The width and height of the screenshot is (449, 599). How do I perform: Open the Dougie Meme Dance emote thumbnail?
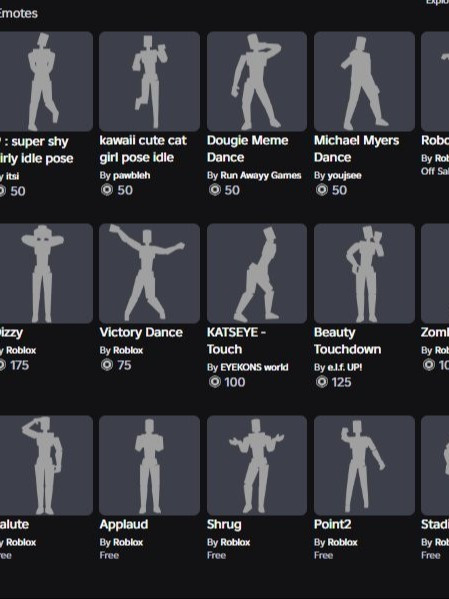pyautogui.click(x=257, y=81)
